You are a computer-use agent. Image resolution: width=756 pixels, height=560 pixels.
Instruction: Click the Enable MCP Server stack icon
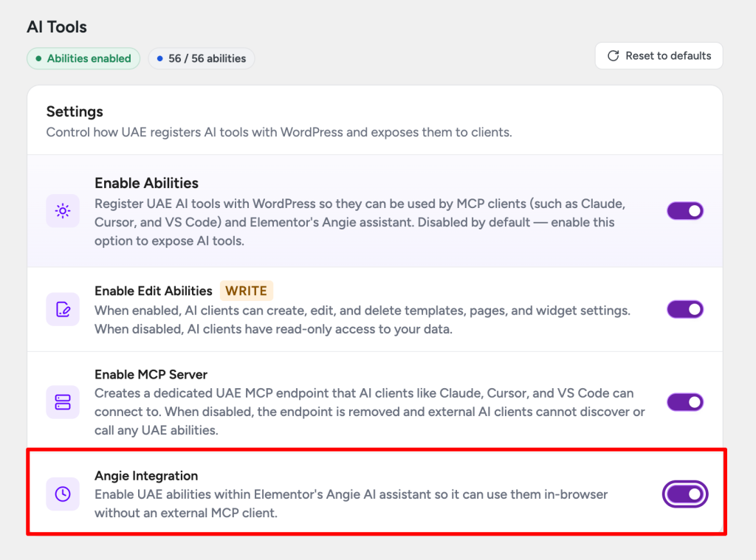click(63, 402)
